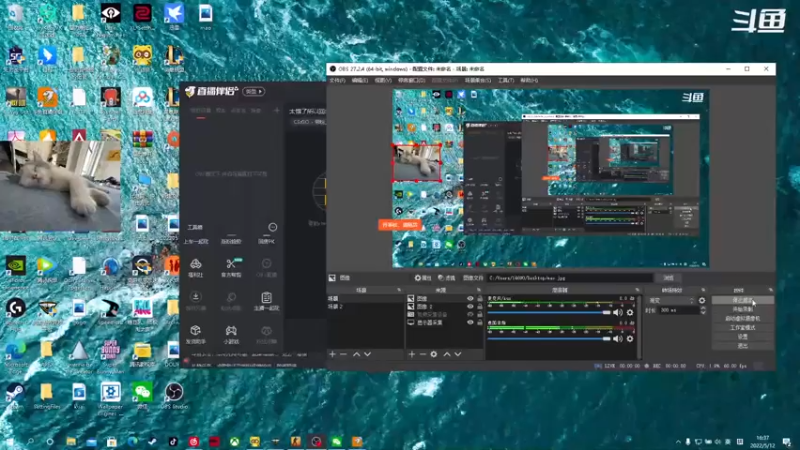Move source up in Sources panel
The image size is (800, 450).
tap(447, 354)
